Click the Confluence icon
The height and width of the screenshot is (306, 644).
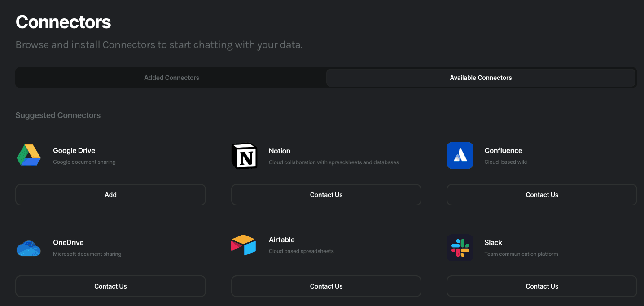[x=460, y=155]
